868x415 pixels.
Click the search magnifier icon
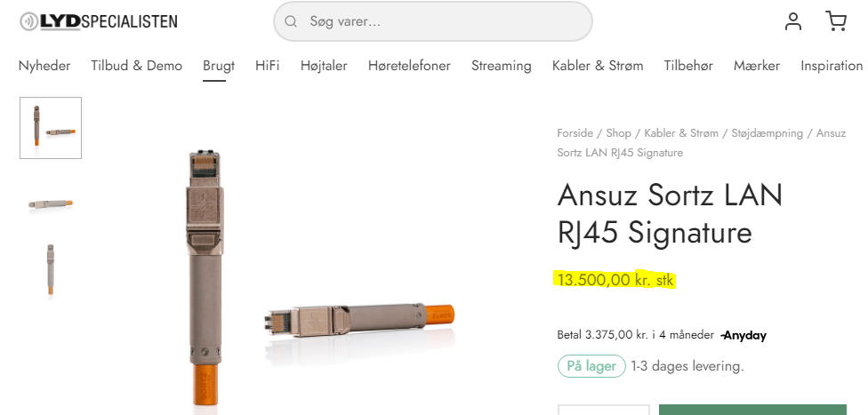click(x=291, y=21)
